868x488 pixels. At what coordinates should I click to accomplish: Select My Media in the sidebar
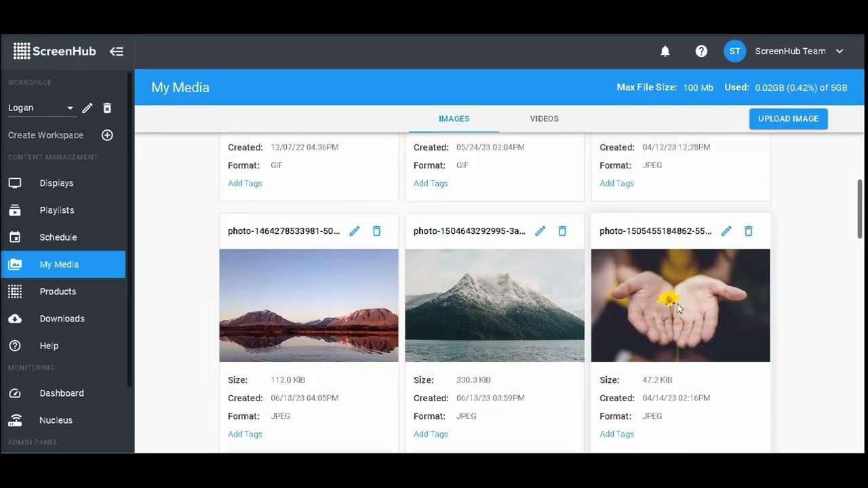(x=62, y=264)
